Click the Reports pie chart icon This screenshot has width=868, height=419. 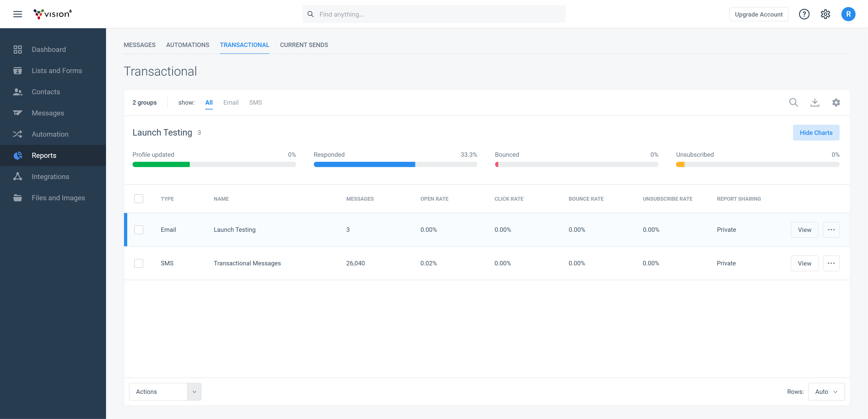point(17,155)
